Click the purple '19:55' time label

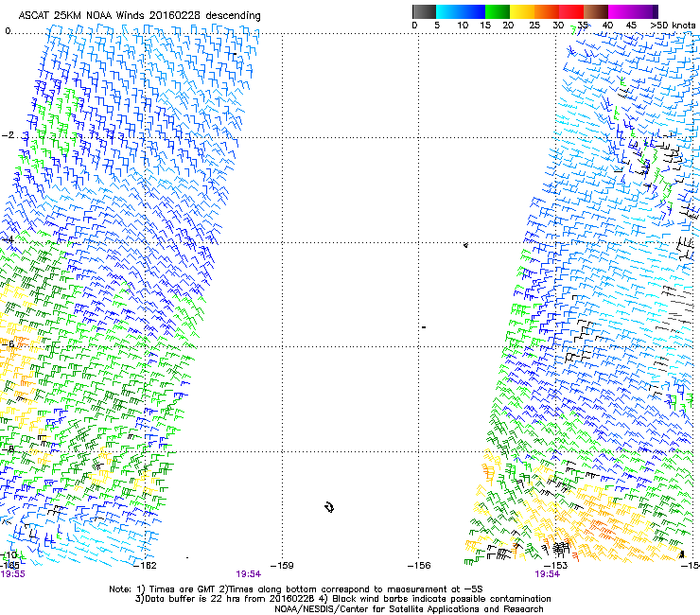[13, 574]
